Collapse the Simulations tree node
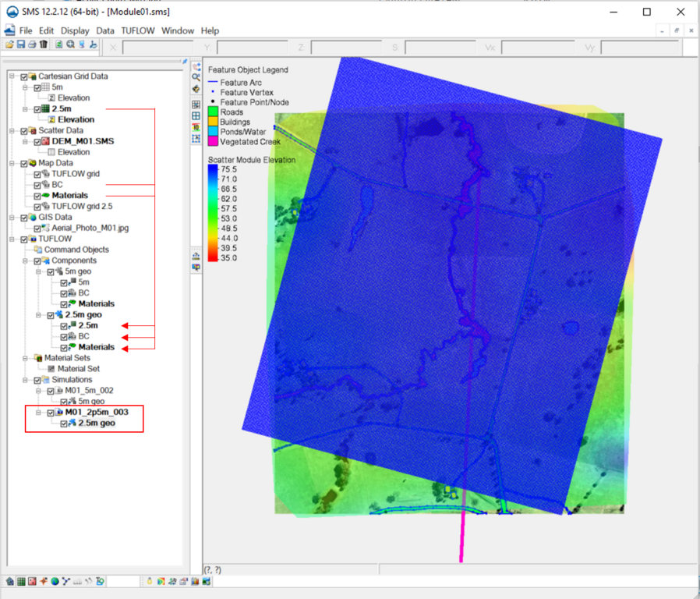This screenshot has height=599, width=700. (25, 380)
